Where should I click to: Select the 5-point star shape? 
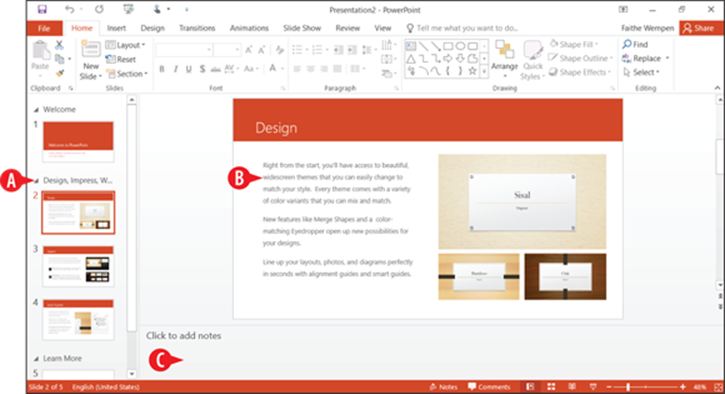(x=472, y=71)
